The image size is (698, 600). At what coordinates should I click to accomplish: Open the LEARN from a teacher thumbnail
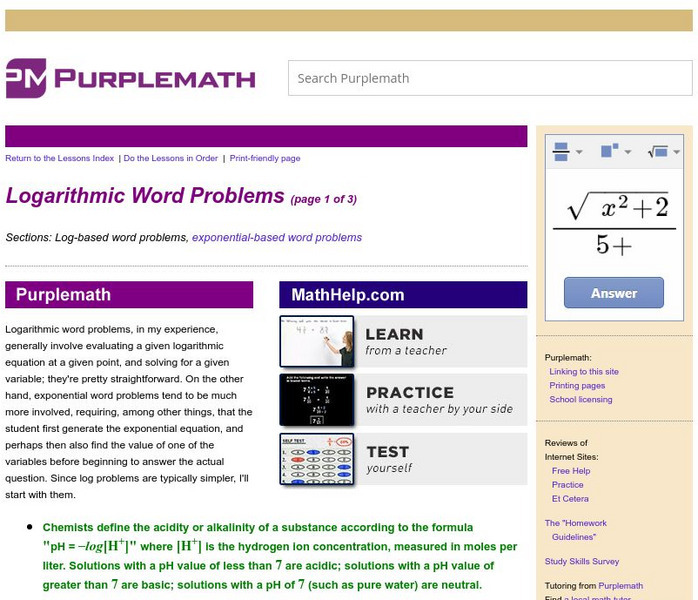coord(317,341)
